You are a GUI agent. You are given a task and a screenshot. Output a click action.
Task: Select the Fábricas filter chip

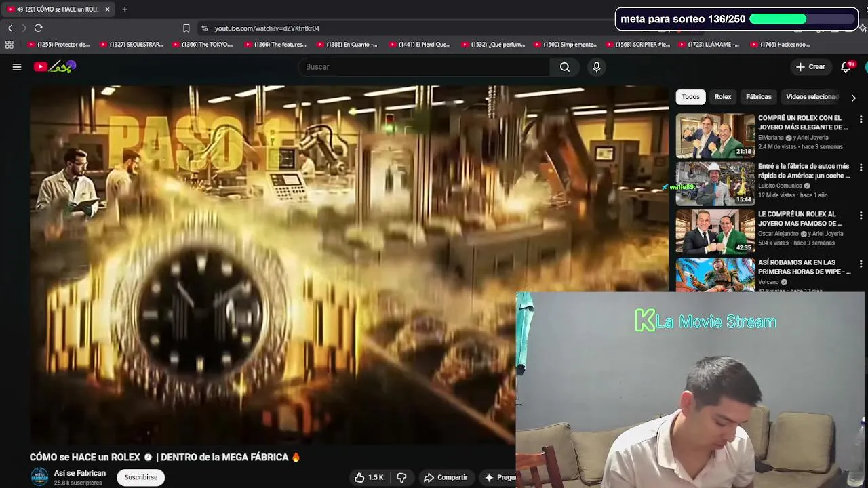759,97
